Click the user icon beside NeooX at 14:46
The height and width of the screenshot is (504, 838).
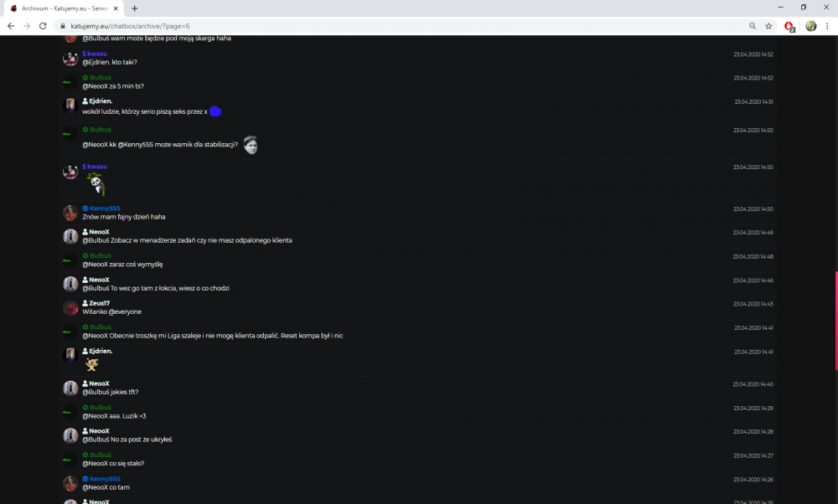point(85,280)
